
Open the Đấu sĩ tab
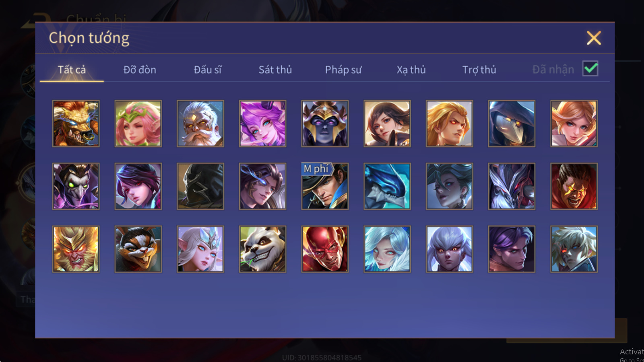coord(208,70)
